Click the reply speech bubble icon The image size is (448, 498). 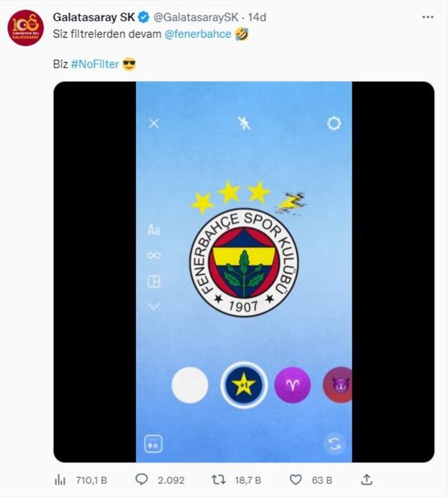pos(142,479)
